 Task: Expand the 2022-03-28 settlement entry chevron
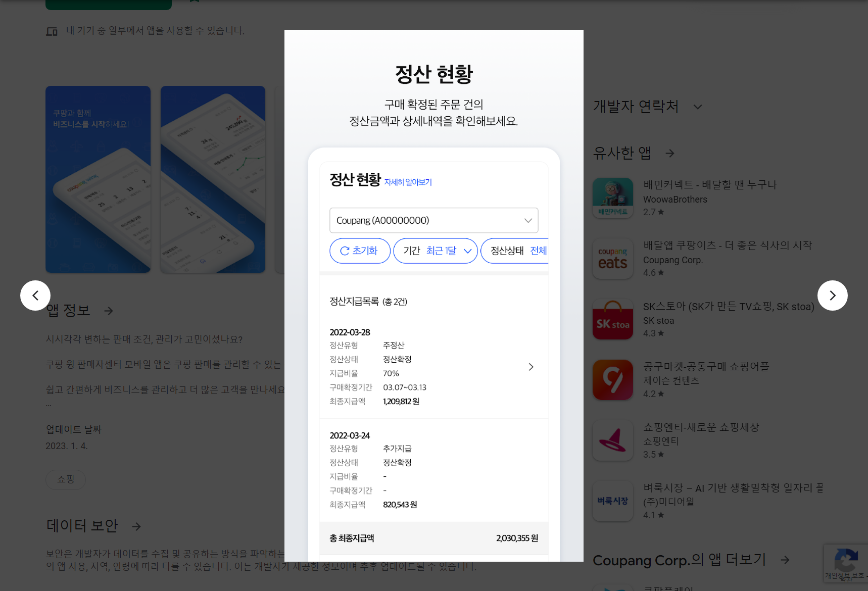(x=531, y=367)
